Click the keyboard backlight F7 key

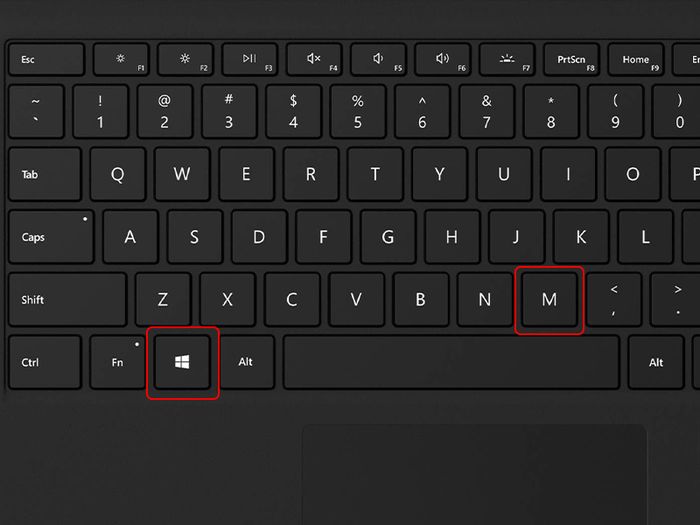tap(507, 59)
